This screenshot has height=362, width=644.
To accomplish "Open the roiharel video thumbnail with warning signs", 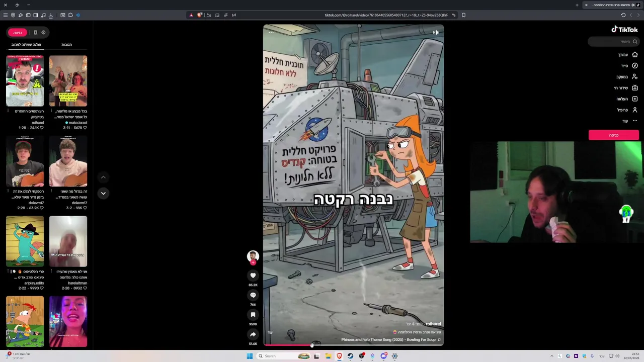I will point(25,81).
